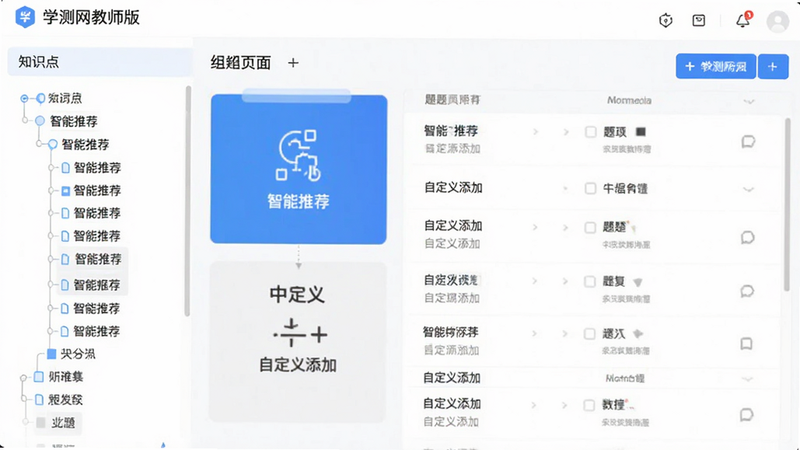Viewport: 800px width, 450px height.
Task: Open comment bubble in the 题复 row
Action: tap(747, 291)
